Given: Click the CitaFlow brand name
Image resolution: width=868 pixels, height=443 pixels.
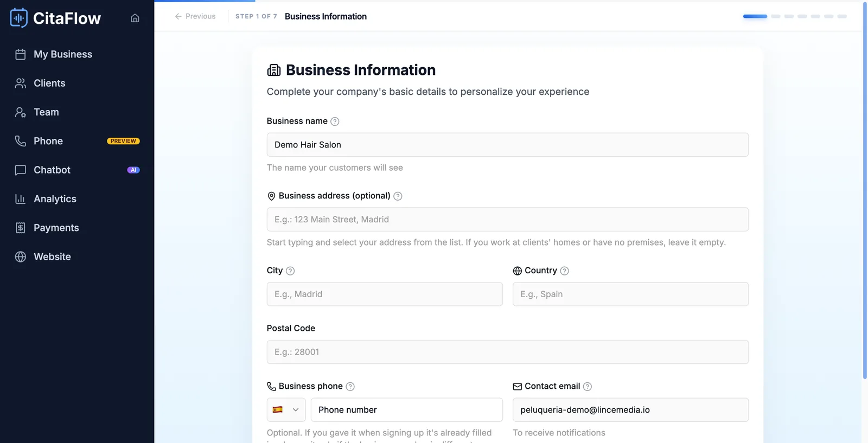Looking at the screenshot, I should coord(67,18).
